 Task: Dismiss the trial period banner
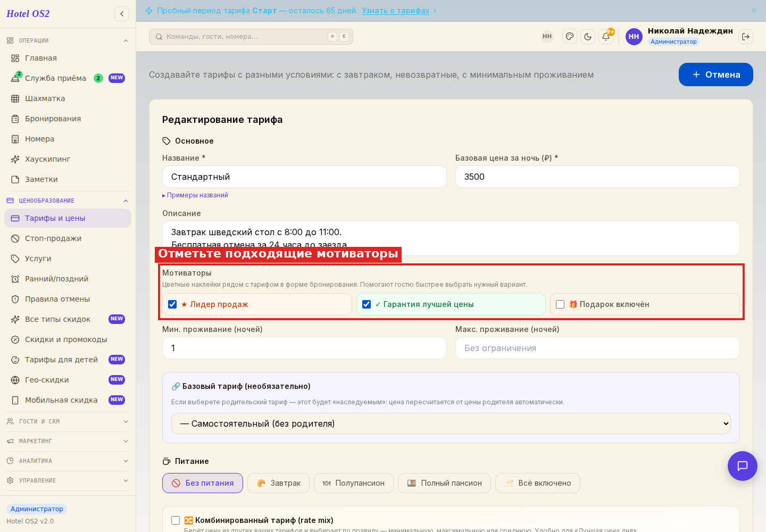(x=754, y=11)
